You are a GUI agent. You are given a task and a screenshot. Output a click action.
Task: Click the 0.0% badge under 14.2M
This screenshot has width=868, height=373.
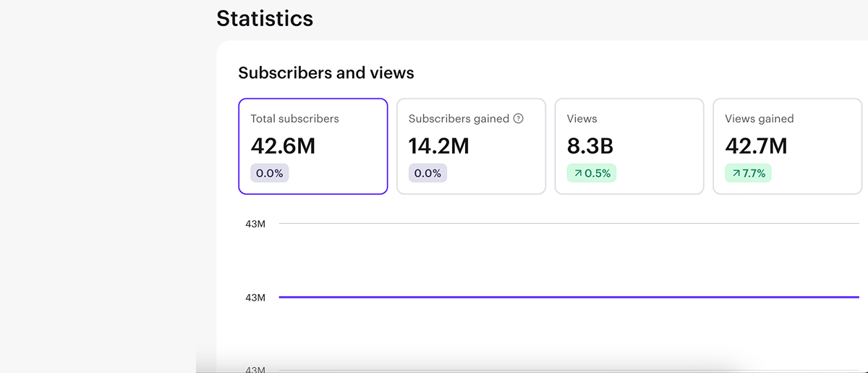pos(427,174)
